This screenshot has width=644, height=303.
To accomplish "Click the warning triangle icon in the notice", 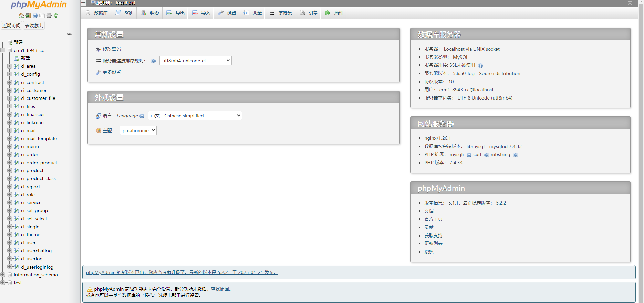I will coord(90,289).
